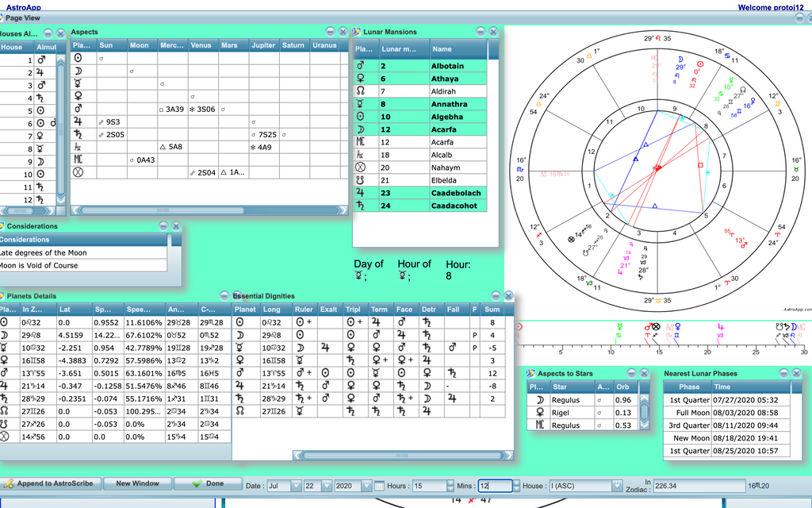The height and width of the screenshot is (508, 812).
Task: Sort Aspects by the Sun column header
Action: pyautogui.click(x=112, y=45)
